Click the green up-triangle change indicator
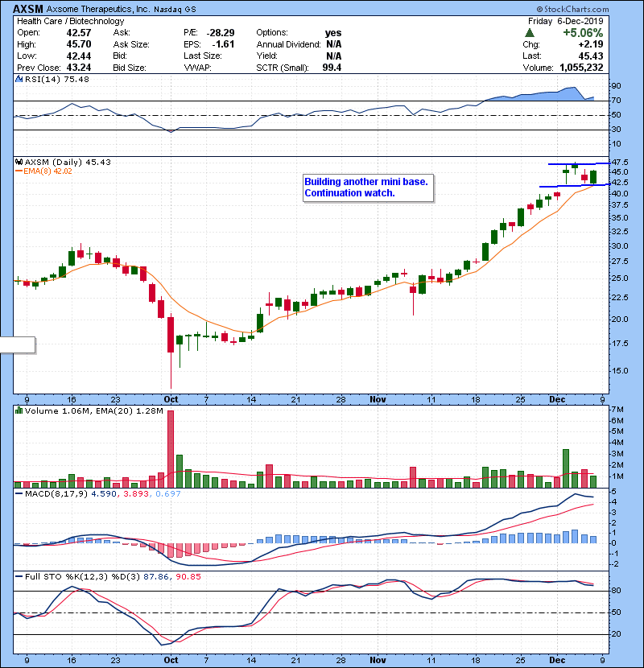This screenshot has width=644, height=668. click(x=530, y=33)
